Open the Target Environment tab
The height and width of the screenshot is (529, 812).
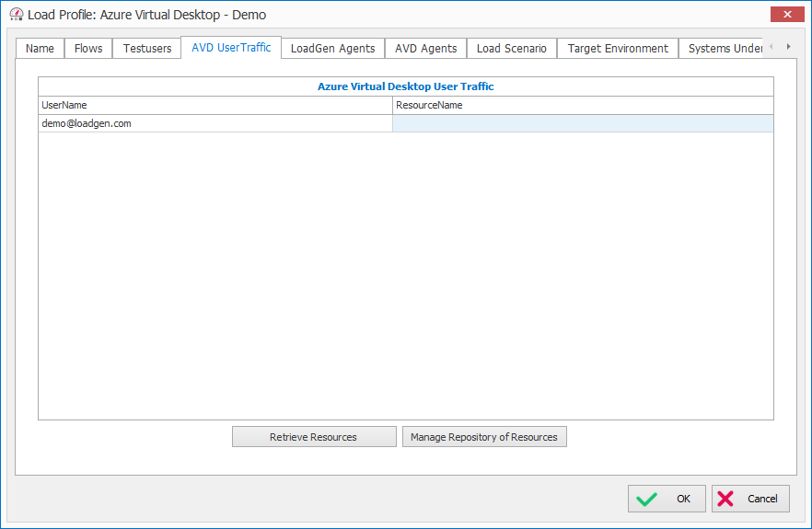coord(618,49)
